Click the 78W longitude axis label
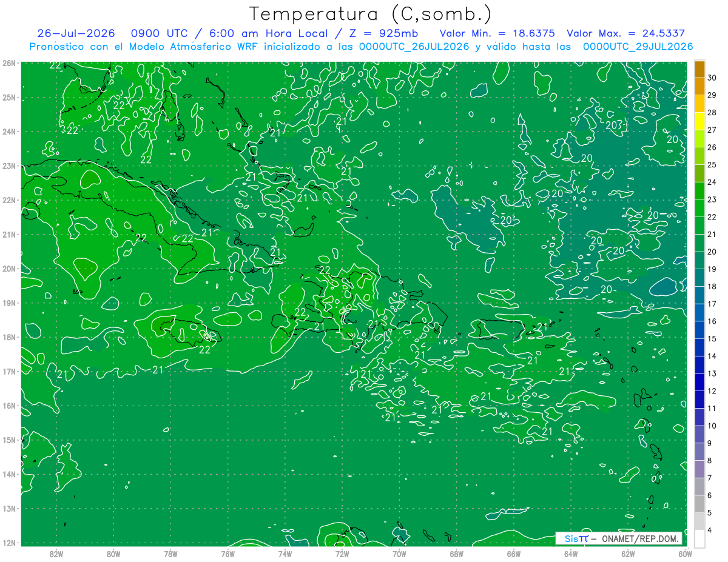Viewport: 728px width, 562px height. click(170, 554)
